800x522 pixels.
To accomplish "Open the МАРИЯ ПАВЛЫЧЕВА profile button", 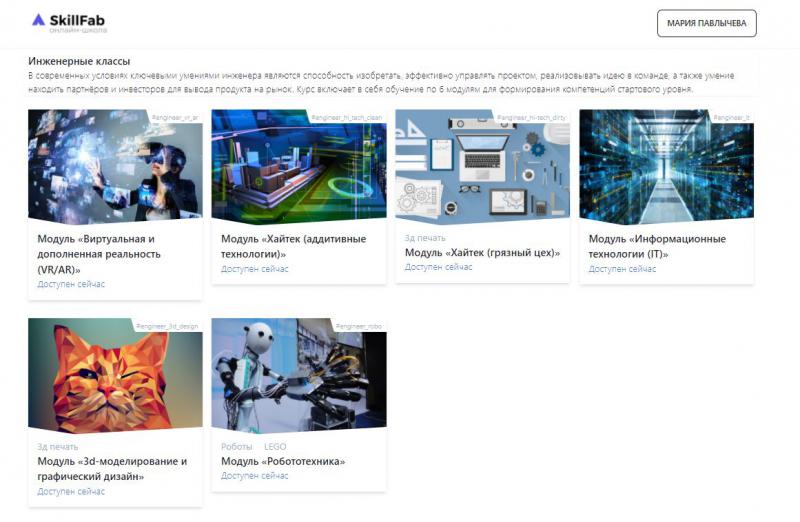I will click(706, 23).
